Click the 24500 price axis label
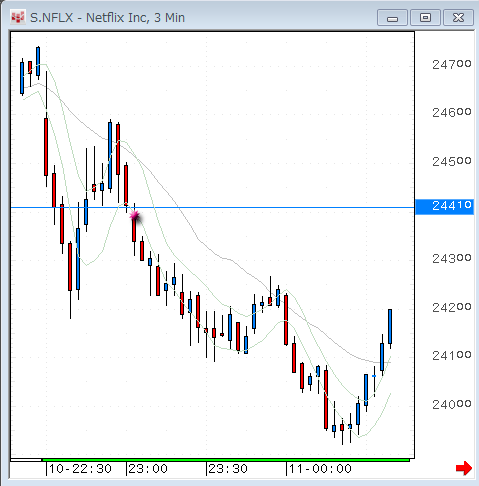This screenshot has width=479, height=486. click(452, 161)
